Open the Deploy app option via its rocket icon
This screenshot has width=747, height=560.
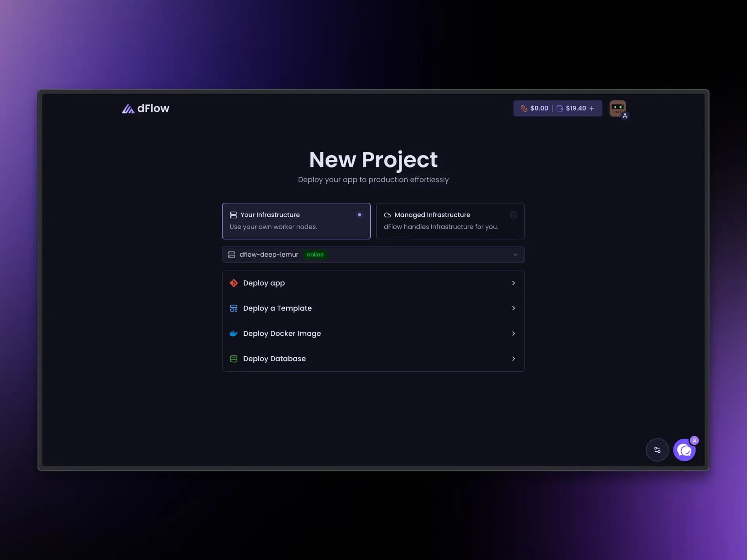tap(234, 283)
